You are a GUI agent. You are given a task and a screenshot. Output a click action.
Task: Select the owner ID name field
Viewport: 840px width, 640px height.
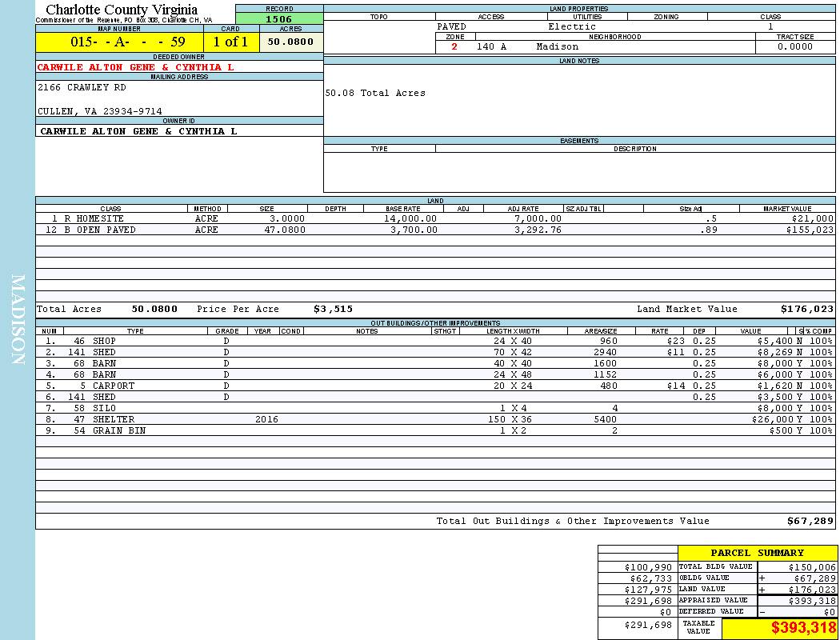coord(138,130)
